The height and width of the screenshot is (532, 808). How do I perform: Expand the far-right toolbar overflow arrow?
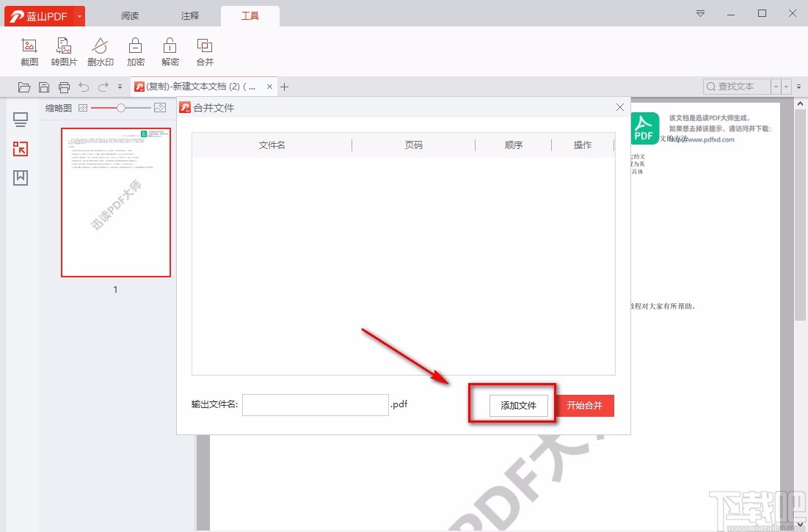pos(799,87)
